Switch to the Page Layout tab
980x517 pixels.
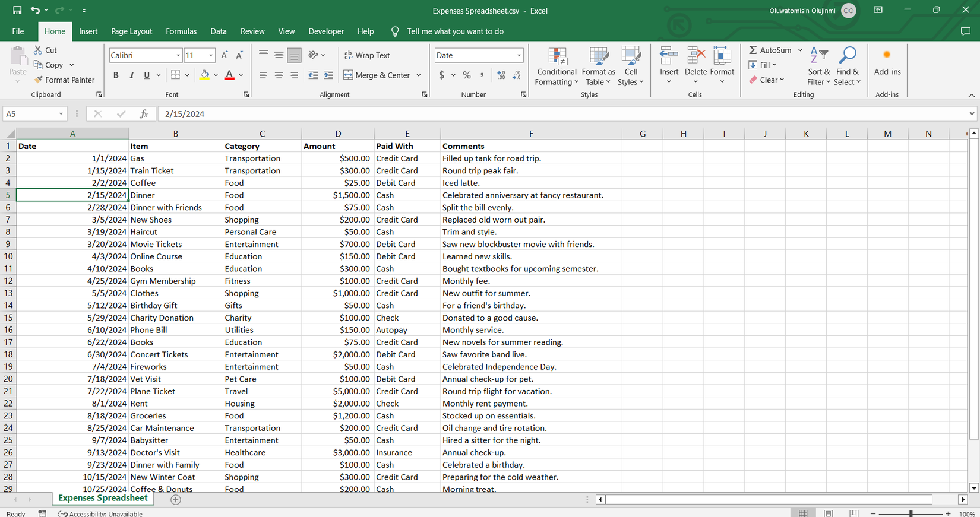131,31
